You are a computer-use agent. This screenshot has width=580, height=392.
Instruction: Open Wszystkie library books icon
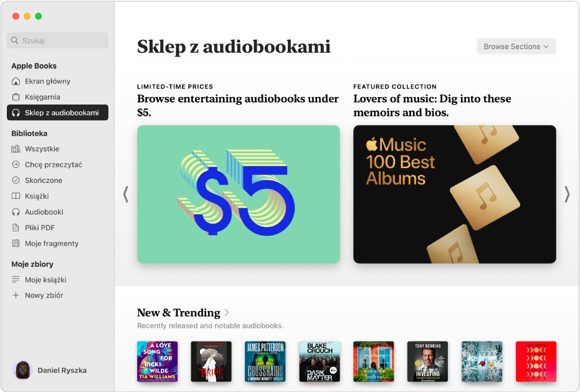[x=16, y=149]
